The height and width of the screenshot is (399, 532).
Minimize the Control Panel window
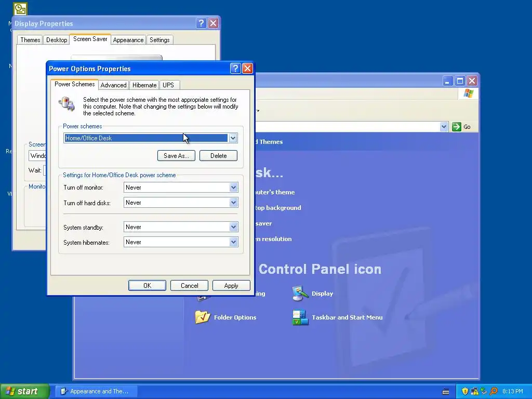click(448, 81)
